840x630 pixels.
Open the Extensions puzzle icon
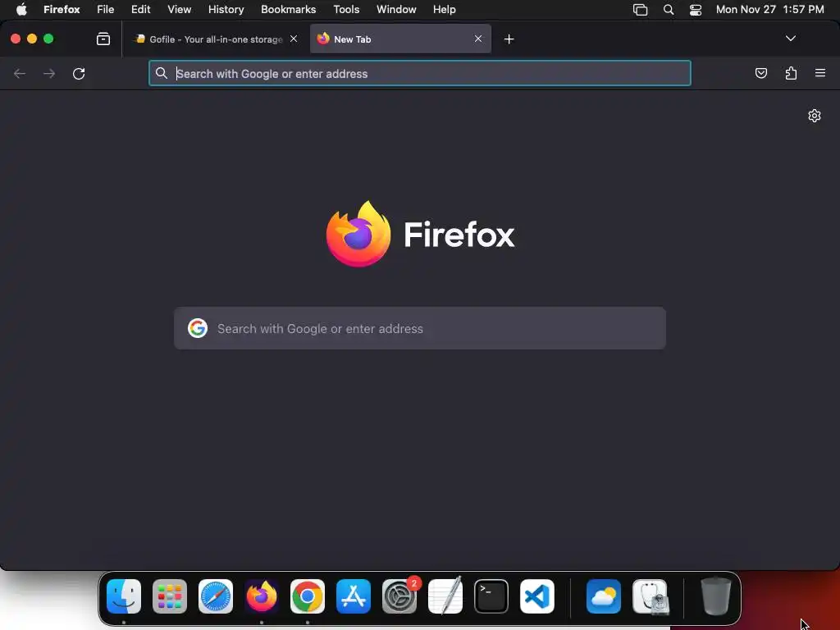tap(791, 73)
